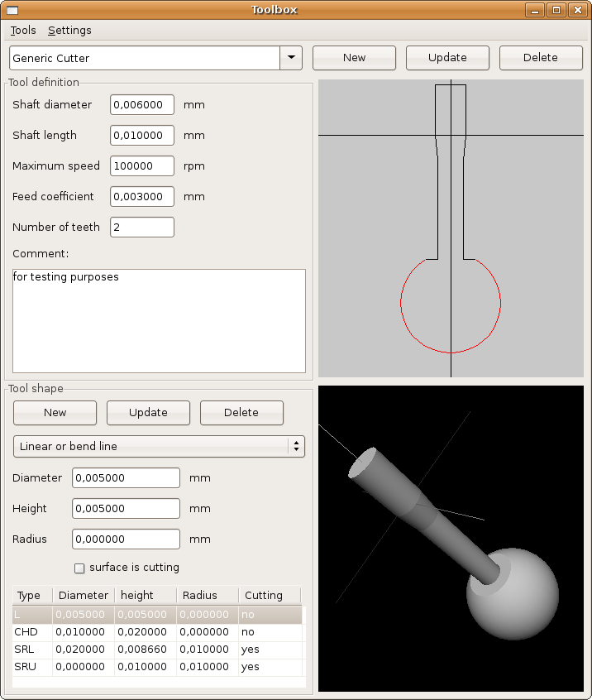592x700 pixels.
Task: Click the top New tool button
Action: click(354, 58)
